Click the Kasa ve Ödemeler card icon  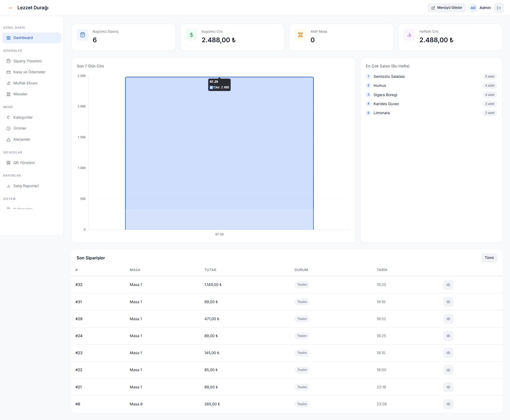(8, 72)
